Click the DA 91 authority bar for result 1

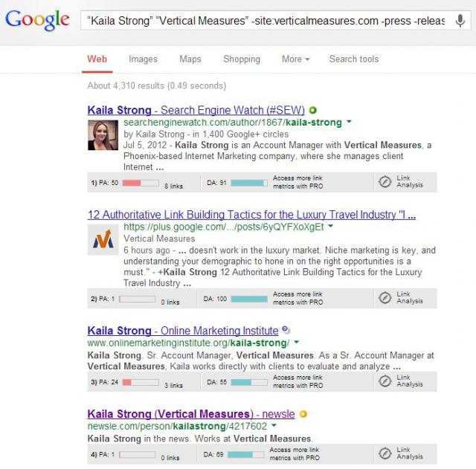[249, 183]
